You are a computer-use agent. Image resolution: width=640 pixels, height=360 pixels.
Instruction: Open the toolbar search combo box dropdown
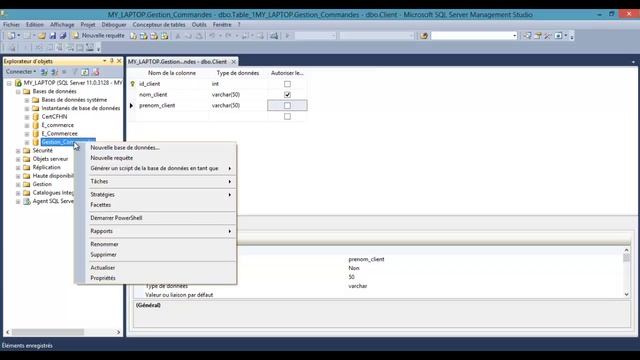pyautogui.click(x=514, y=36)
